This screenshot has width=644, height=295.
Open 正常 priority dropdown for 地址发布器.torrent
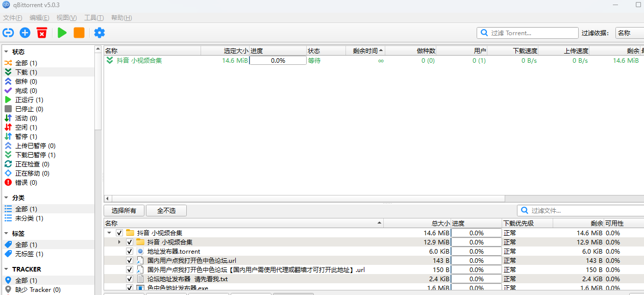click(527, 251)
